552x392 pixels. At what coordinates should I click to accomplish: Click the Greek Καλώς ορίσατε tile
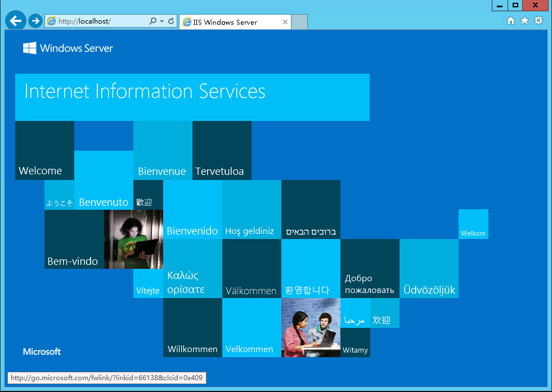pyautogui.click(x=192, y=269)
